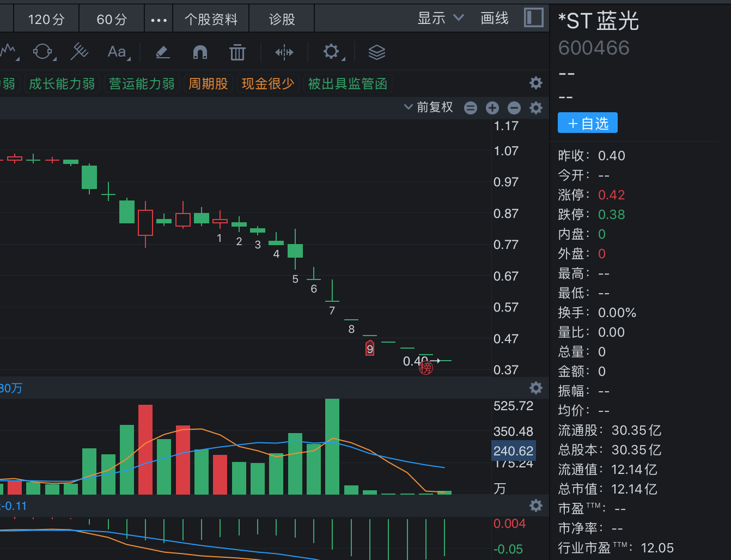Screen dimensions: 731x560
Task: Click the magnet snap tool icon
Action: coord(200,52)
